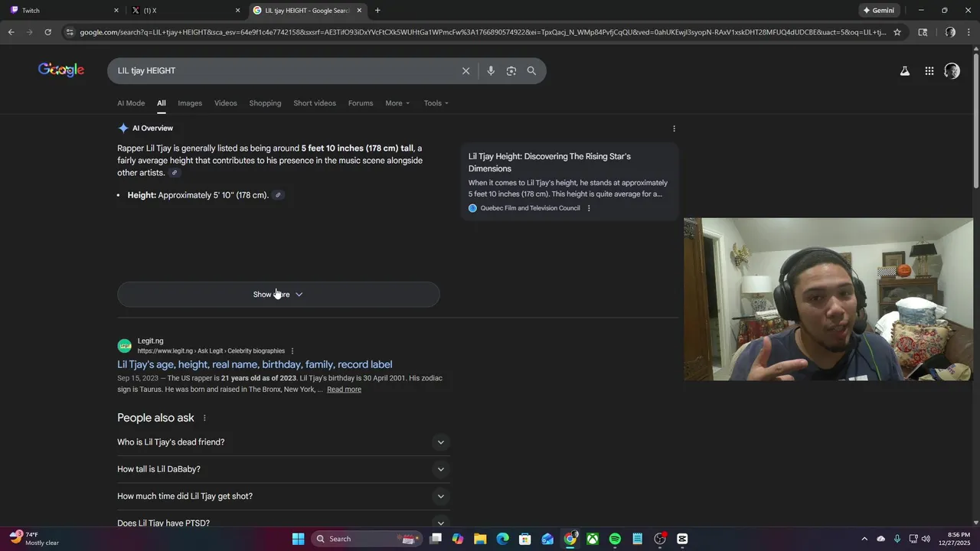Open Spotify from the taskbar
The width and height of the screenshot is (980, 551).
[x=615, y=539]
